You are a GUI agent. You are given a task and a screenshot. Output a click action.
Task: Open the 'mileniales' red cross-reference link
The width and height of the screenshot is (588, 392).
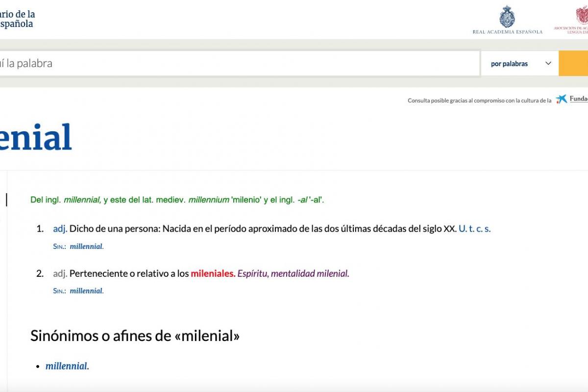(213, 273)
